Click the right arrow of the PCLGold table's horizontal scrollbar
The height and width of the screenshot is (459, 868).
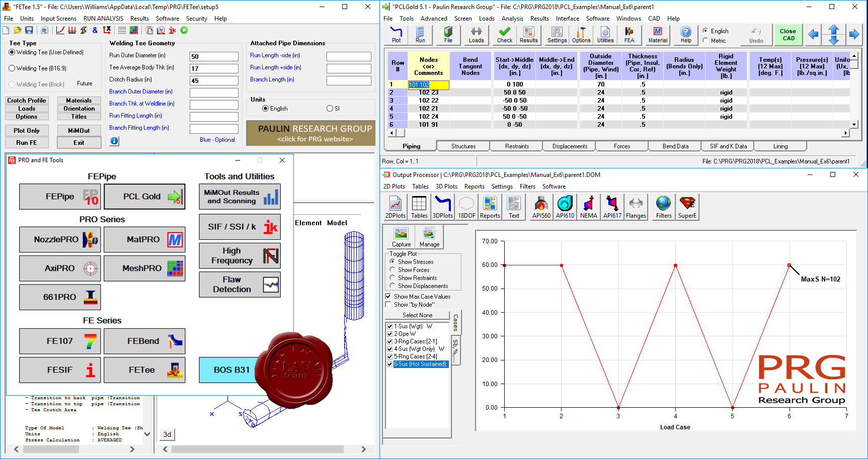click(x=846, y=133)
